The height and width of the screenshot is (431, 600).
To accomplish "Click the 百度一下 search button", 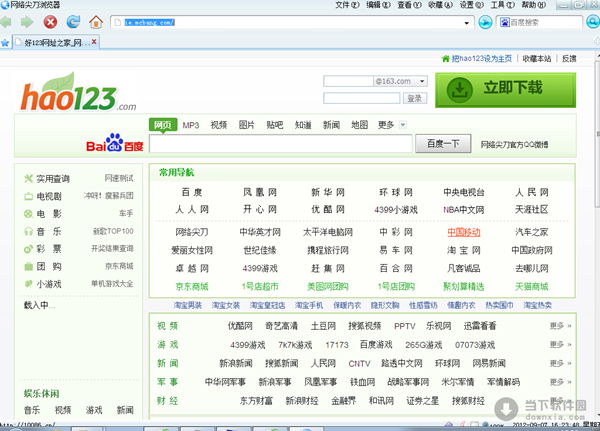I will point(443,144).
